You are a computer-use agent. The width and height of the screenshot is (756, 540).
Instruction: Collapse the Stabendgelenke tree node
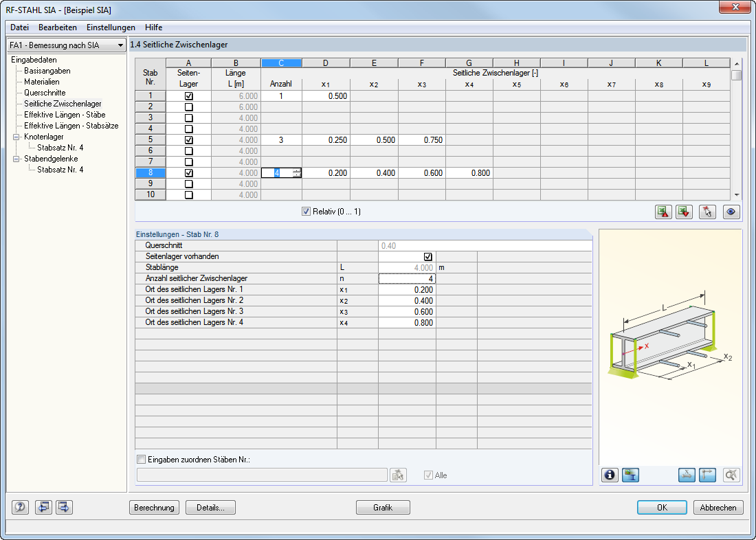coord(16,159)
